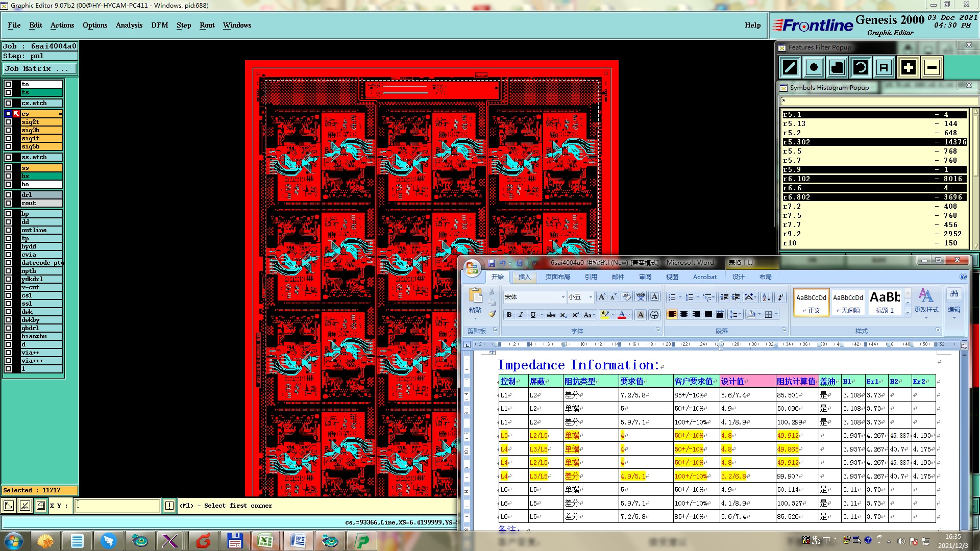Open the DFM menu
This screenshot has width=980, height=551.
159,25
